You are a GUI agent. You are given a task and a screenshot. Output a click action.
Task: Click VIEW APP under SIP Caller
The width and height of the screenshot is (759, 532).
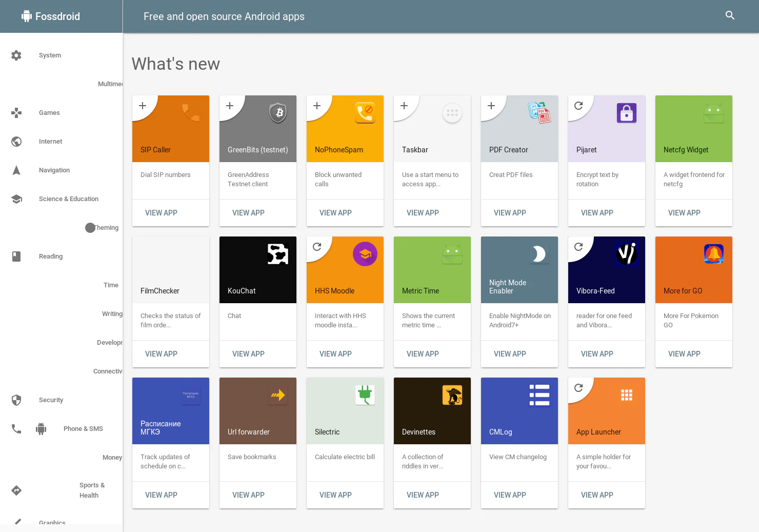(x=161, y=213)
